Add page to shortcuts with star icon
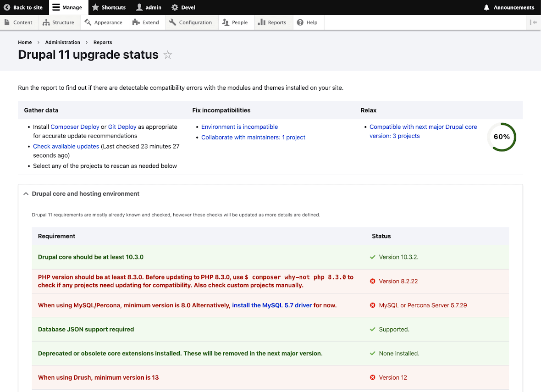Screen dimensions: 541x392 pos(168,55)
